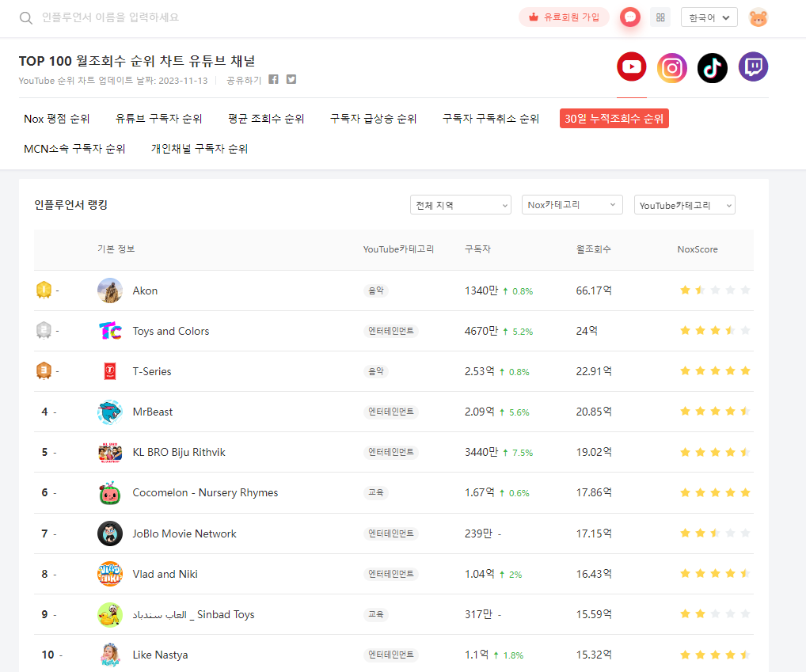The width and height of the screenshot is (806, 672).
Task: Click the 월조회수 column header
Action: (593, 249)
